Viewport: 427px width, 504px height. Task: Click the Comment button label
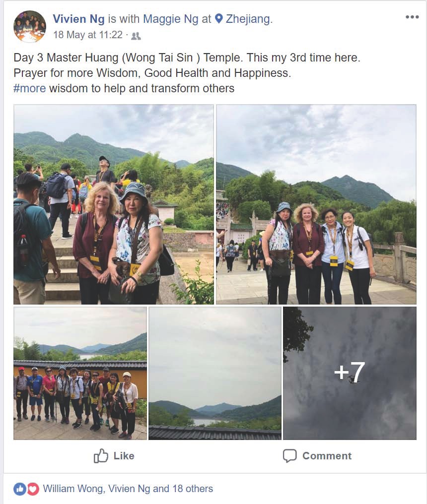point(327,456)
